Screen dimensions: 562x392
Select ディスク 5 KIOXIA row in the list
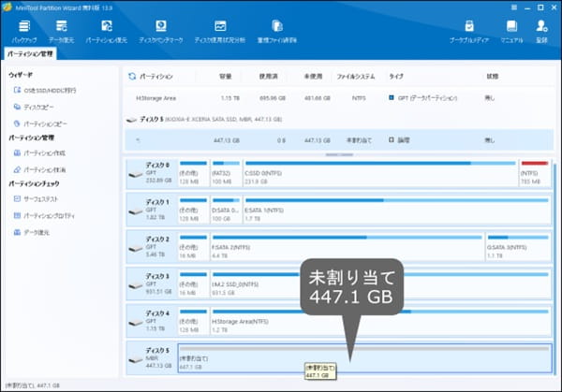coord(339,119)
